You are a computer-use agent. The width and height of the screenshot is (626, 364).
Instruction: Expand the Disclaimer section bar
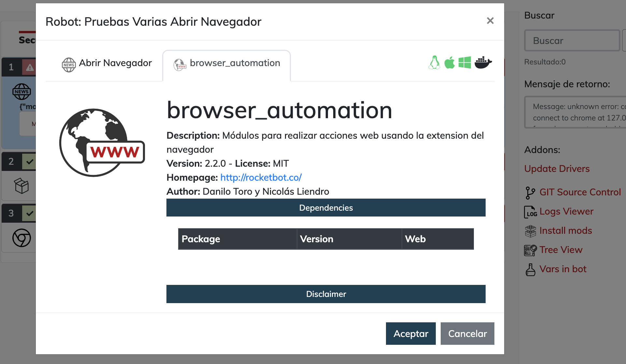pos(326,294)
